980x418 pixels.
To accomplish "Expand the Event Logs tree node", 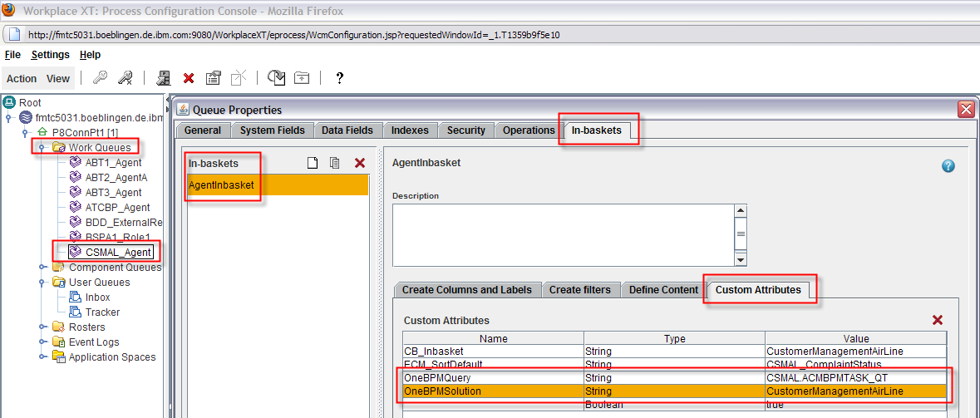I will [x=42, y=342].
